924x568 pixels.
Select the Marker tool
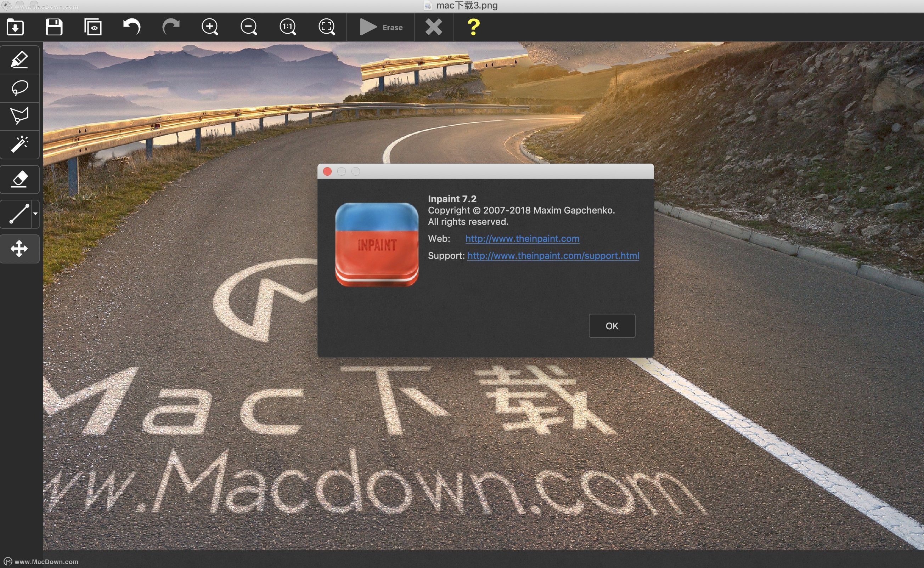coord(19,60)
